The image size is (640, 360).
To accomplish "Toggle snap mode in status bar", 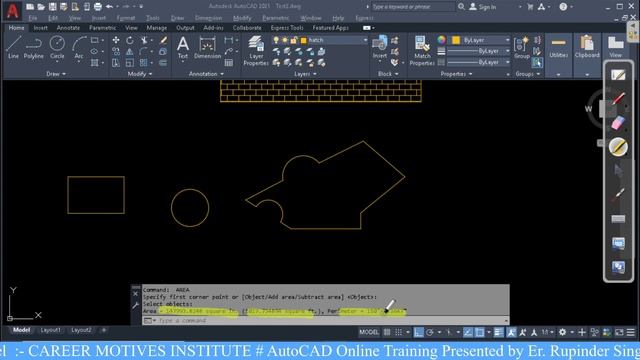I will click(399, 332).
